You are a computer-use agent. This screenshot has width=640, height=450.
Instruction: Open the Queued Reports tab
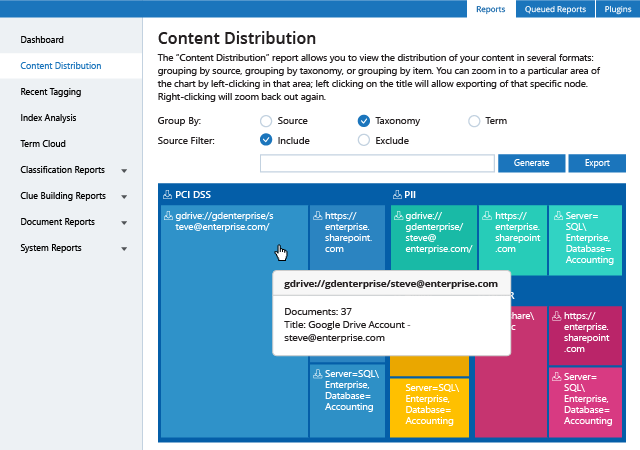point(555,9)
